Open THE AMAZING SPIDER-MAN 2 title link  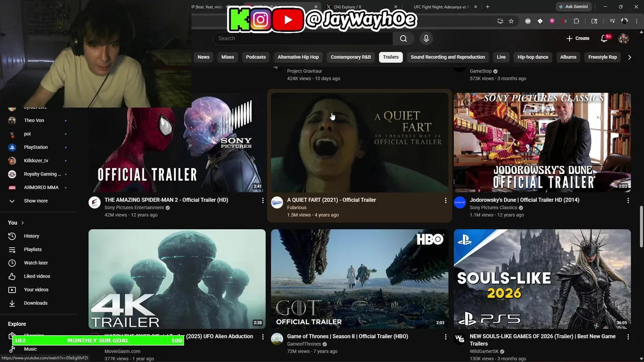[x=166, y=200]
